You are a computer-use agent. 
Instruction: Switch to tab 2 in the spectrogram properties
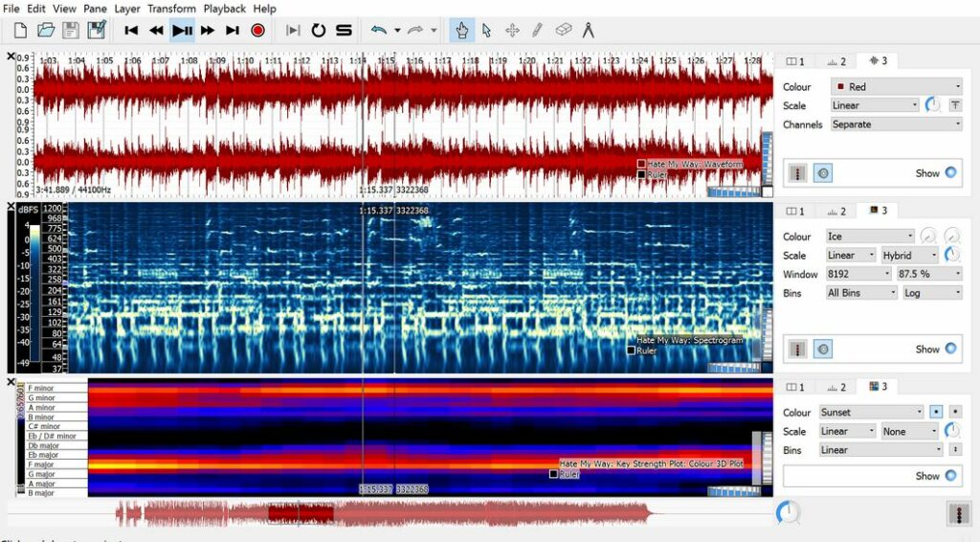coord(836,212)
